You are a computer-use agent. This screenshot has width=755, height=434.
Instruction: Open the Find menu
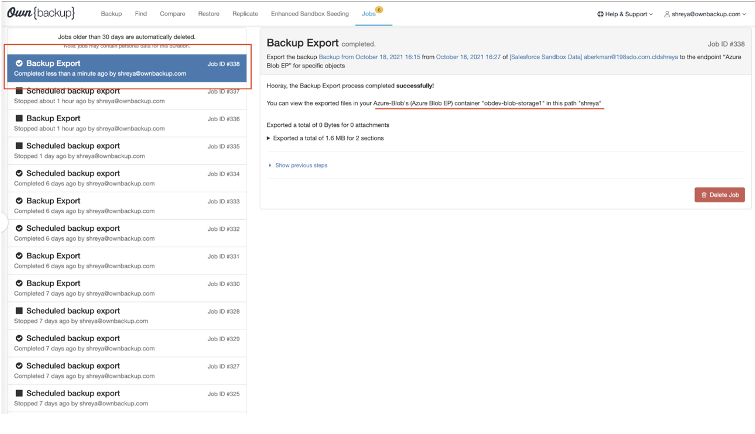(141, 13)
